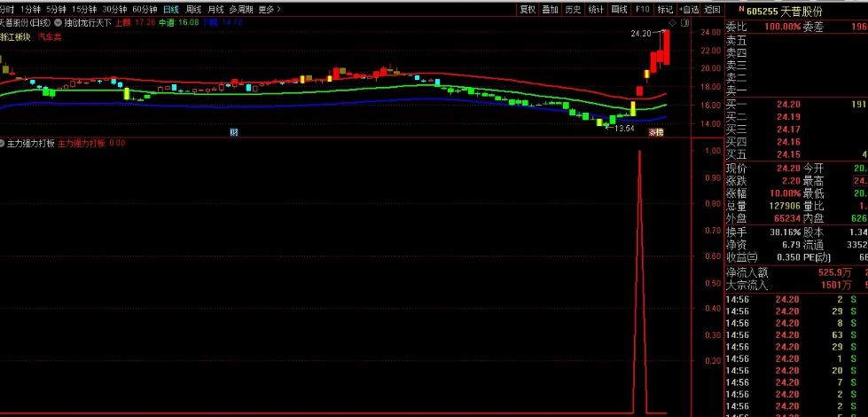868x417 pixels.
Task: Open the 主力强力打板 indicator dropdown arrow
Action: [3, 142]
